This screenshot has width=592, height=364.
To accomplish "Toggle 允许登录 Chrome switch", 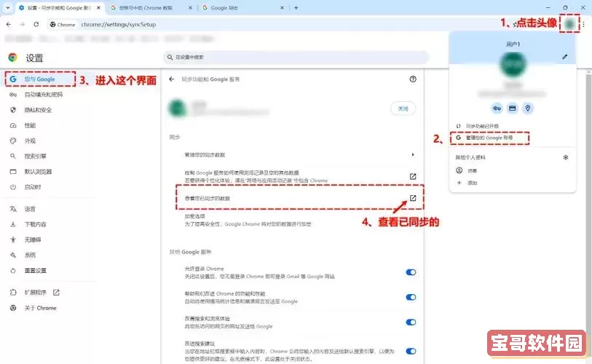I will point(411,272).
